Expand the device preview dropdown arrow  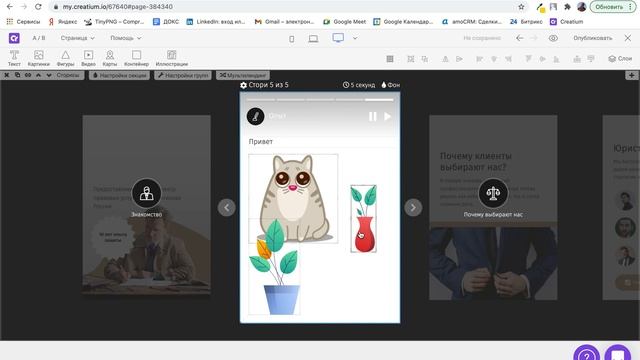(355, 38)
